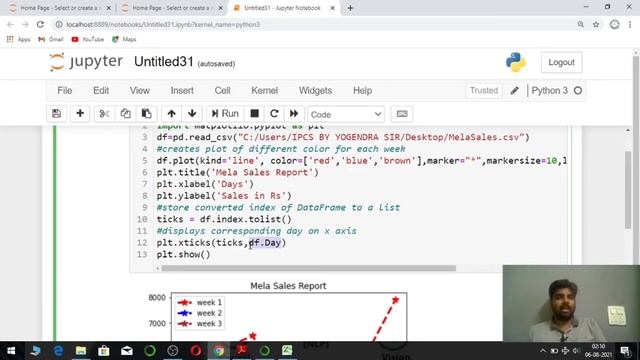
Task: Open the Widgets menu
Action: point(315,91)
